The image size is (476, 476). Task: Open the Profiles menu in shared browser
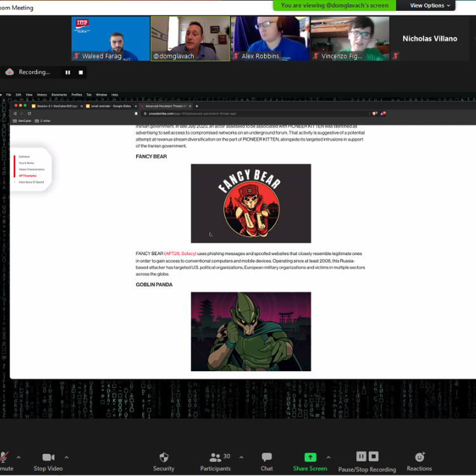[77, 95]
